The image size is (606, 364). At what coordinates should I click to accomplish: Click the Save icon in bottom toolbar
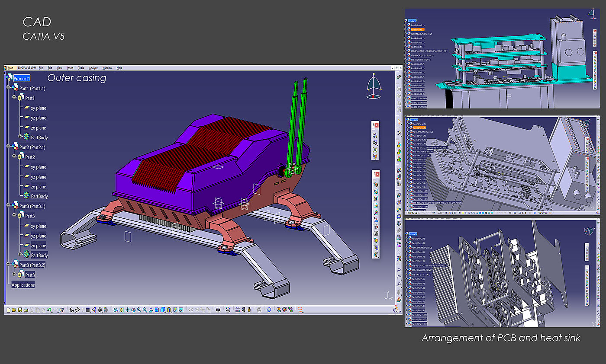(x=20, y=310)
